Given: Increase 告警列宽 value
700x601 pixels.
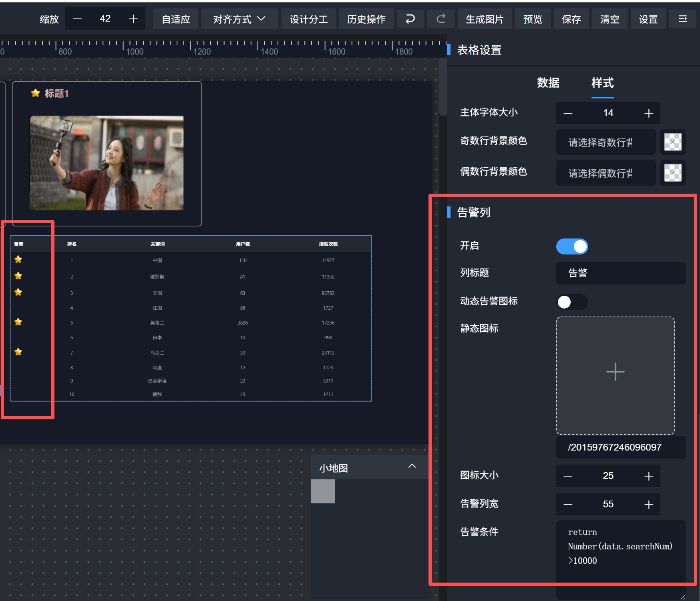Looking at the screenshot, I should (649, 505).
